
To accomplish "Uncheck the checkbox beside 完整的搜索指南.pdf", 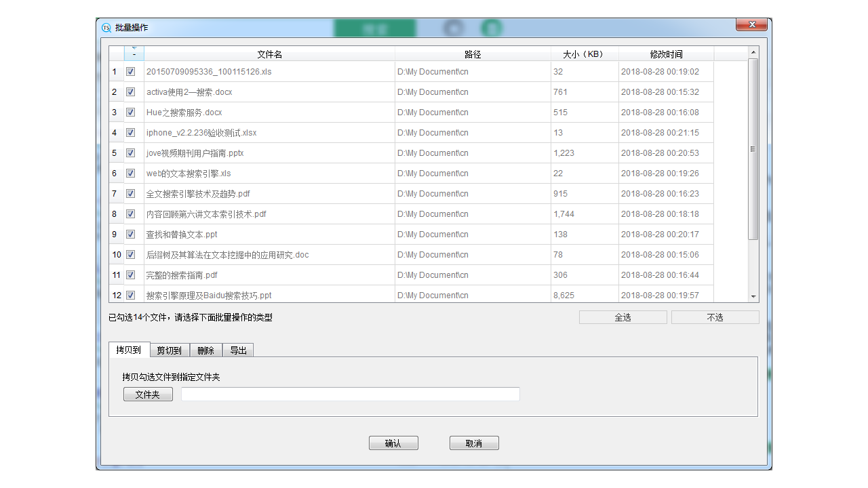I will 130,274.
